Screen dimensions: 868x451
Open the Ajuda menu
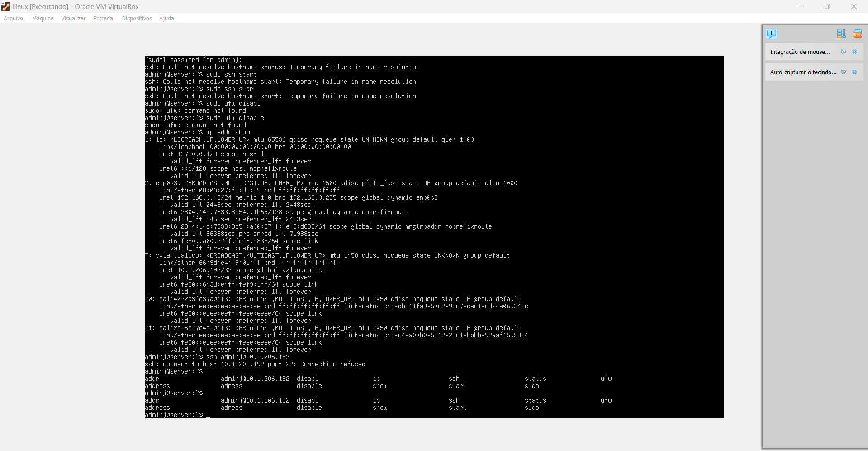click(166, 19)
